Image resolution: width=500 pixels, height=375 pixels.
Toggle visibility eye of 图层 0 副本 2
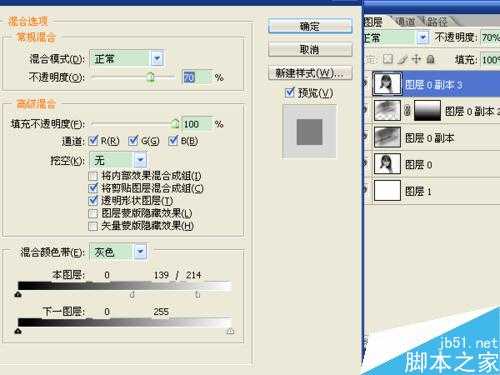pos(366,110)
